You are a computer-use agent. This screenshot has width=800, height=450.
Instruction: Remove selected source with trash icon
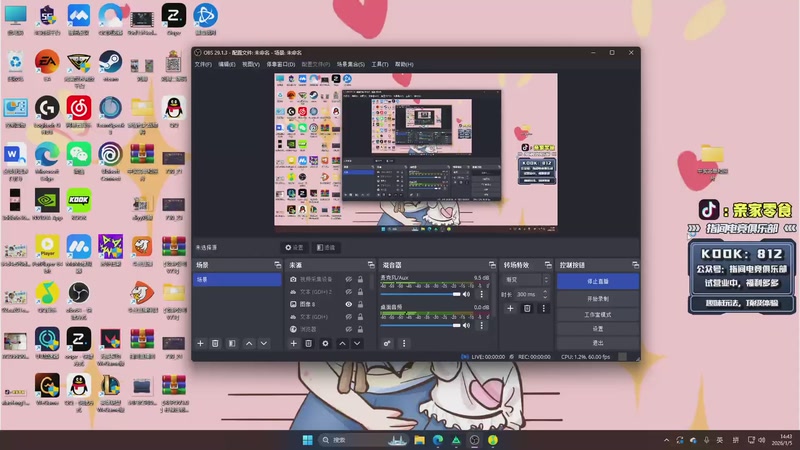click(309, 343)
